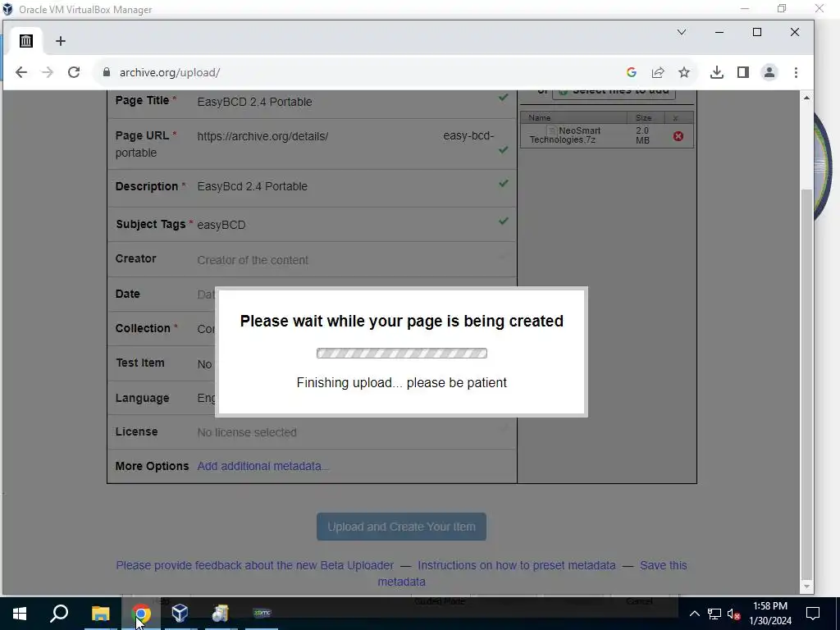Reload the archive.org upload page
Screen dimensions: 840x630
(x=74, y=72)
